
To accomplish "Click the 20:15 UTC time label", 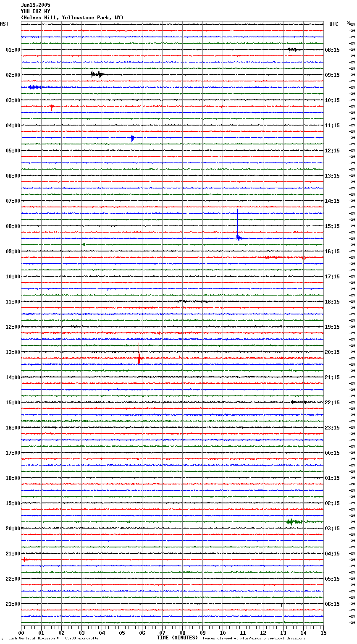I will (332, 352).
